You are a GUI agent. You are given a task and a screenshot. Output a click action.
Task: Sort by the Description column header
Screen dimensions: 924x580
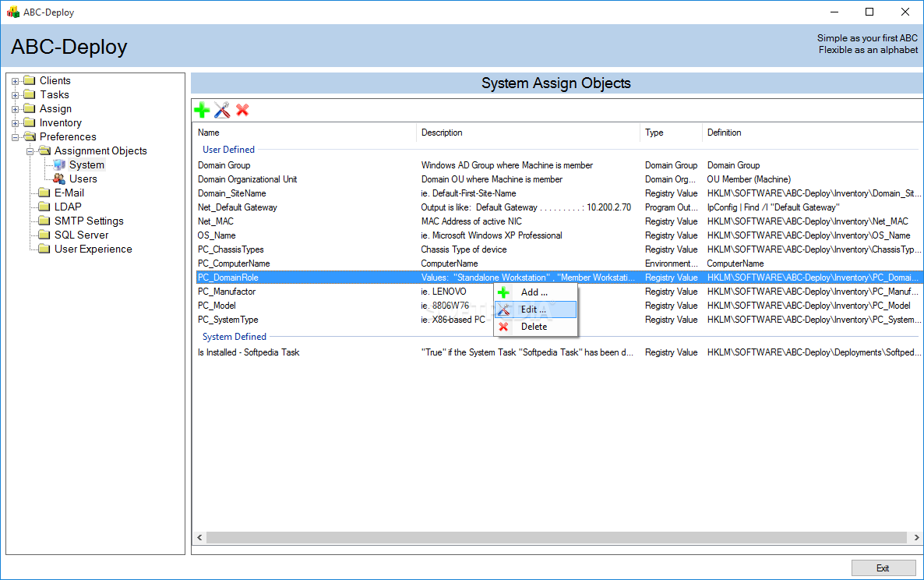coord(528,133)
